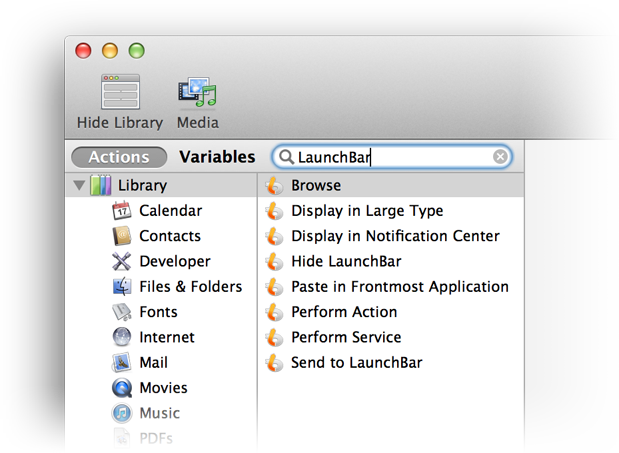Select the PDFs category icon
619x453 pixels.
tap(122, 438)
